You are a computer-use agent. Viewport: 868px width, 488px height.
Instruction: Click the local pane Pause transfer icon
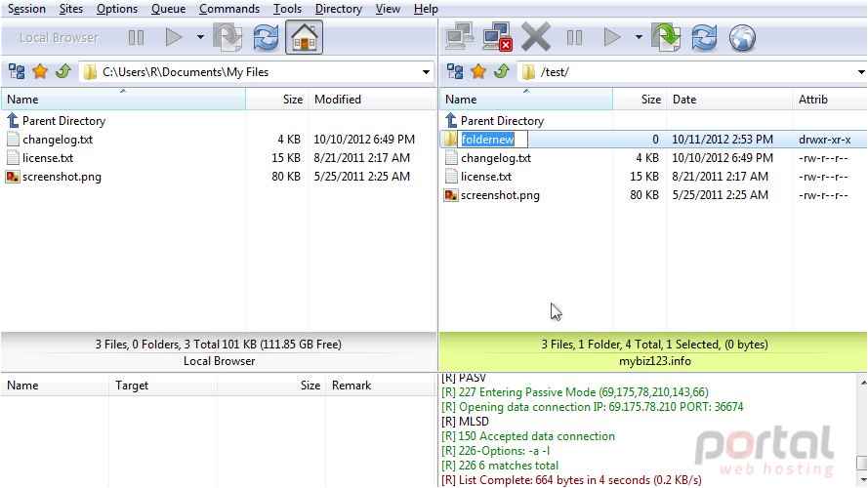pyautogui.click(x=136, y=38)
